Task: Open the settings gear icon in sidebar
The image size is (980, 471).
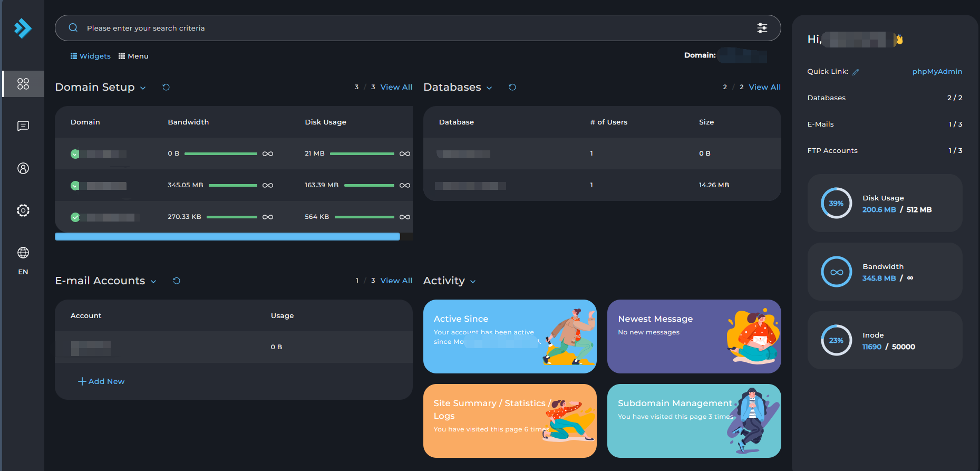Action: 23,210
